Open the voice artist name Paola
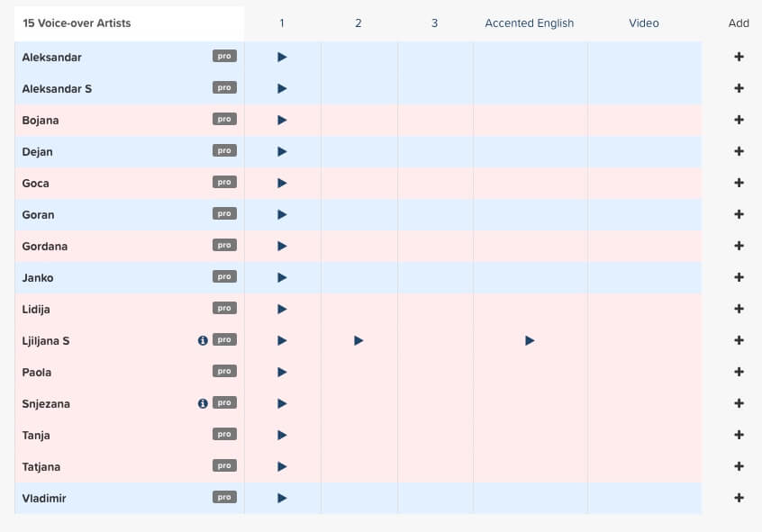This screenshot has width=762, height=532. pyautogui.click(x=36, y=372)
